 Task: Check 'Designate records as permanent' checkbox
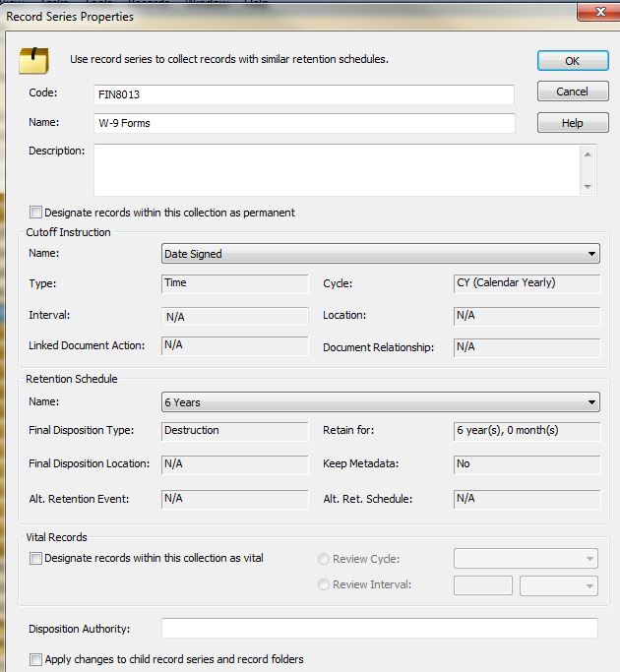[36, 213]
